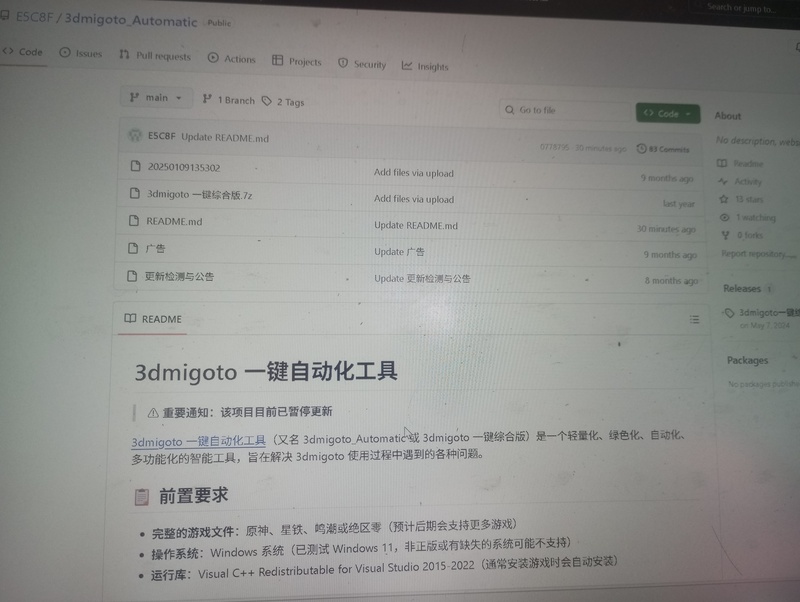Open the Security tab

(x=361, y=64)
